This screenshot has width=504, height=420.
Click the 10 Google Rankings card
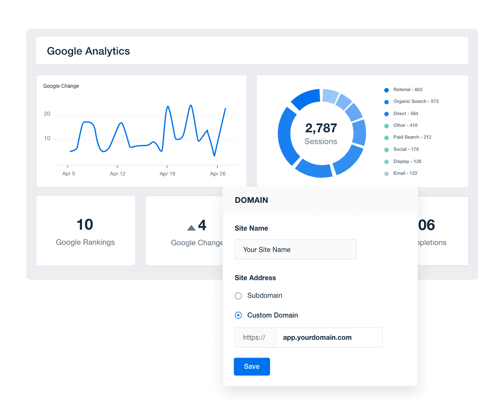pos(85,231)
